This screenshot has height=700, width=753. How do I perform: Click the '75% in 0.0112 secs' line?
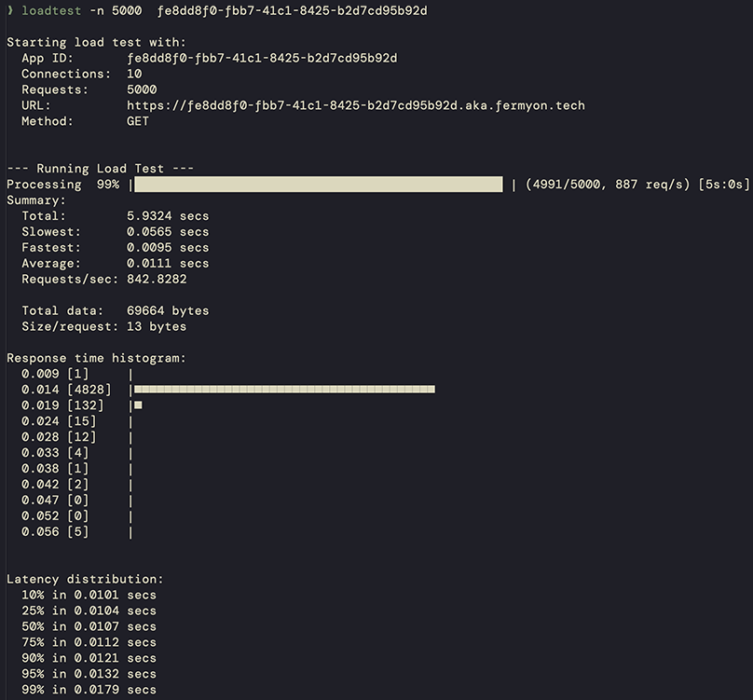pyautogui.click(x=89, y=643)
